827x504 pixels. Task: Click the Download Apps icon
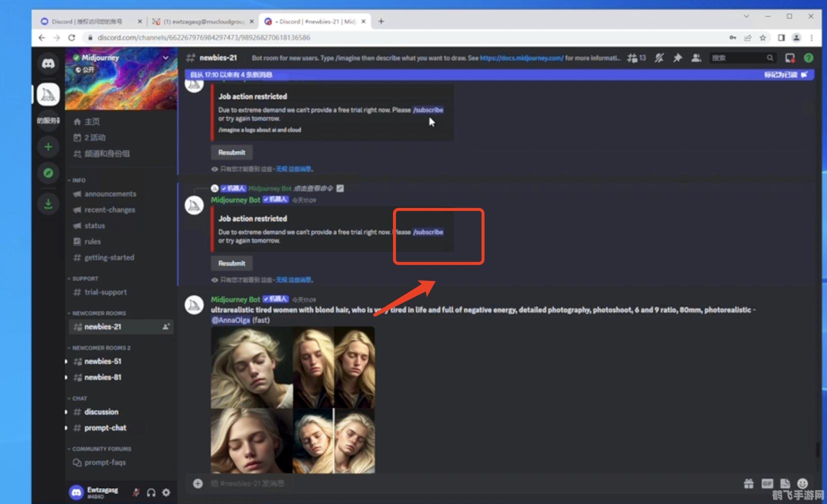pyautogui.click(x=48, y=203)
